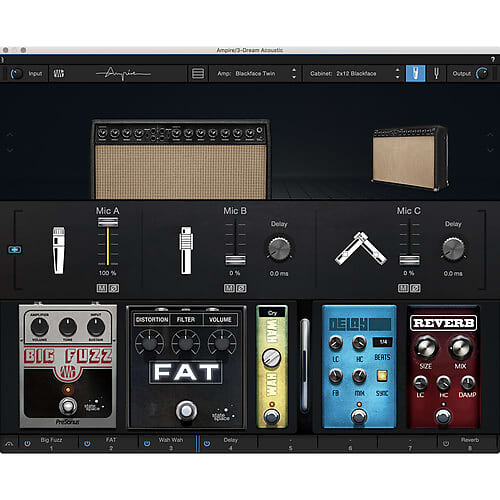
Task: Click the Big Fuzz Sustain knob
Action: pos(96,327)
